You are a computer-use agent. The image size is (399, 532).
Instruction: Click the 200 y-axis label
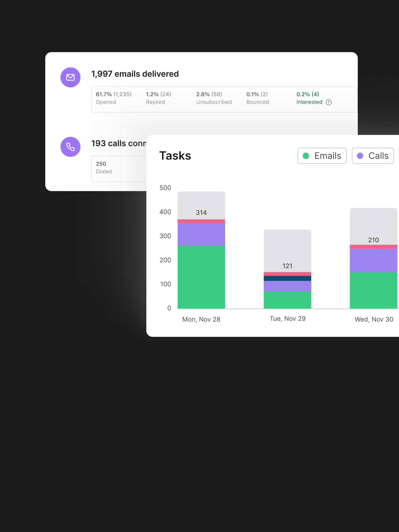(x=165, y=260)
